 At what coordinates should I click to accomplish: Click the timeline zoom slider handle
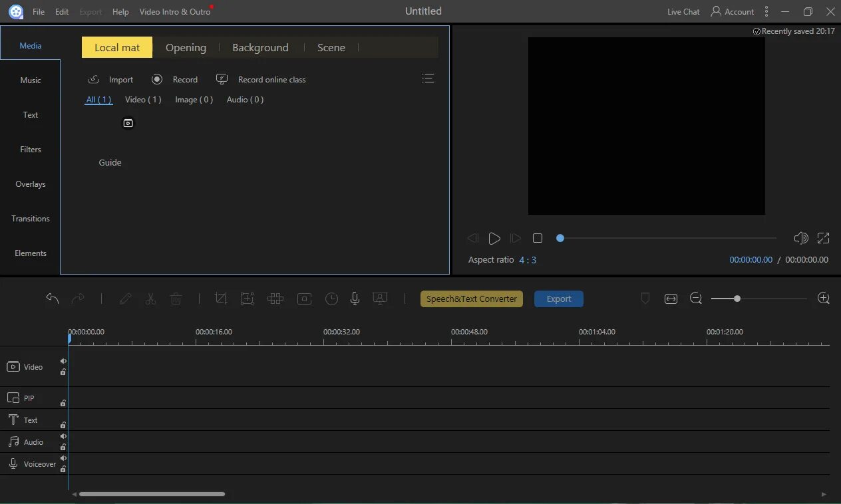tap(737, 299)
